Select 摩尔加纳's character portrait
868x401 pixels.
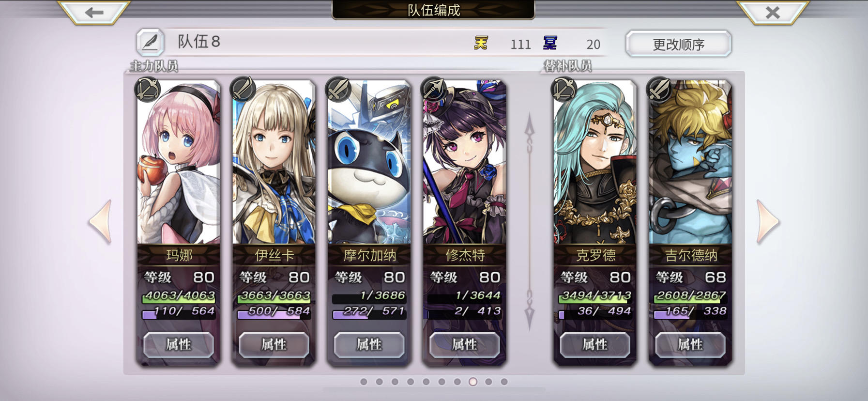(x=369, y=162)
